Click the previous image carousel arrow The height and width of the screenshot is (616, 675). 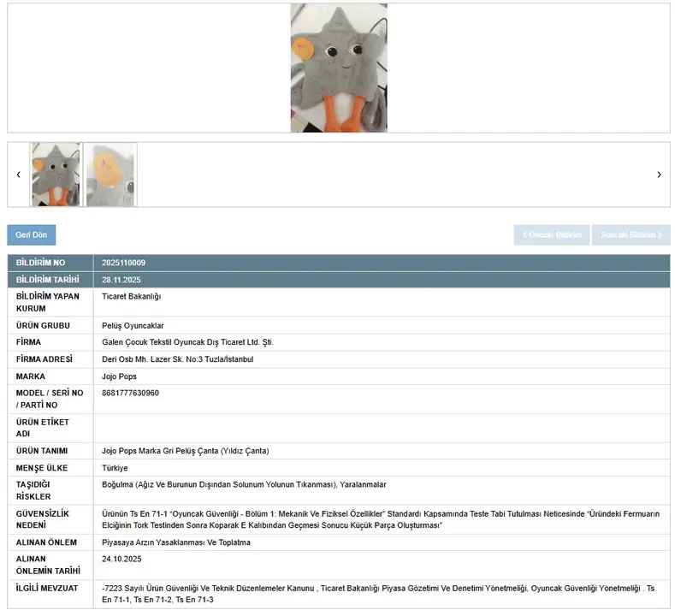pos(19,175)
